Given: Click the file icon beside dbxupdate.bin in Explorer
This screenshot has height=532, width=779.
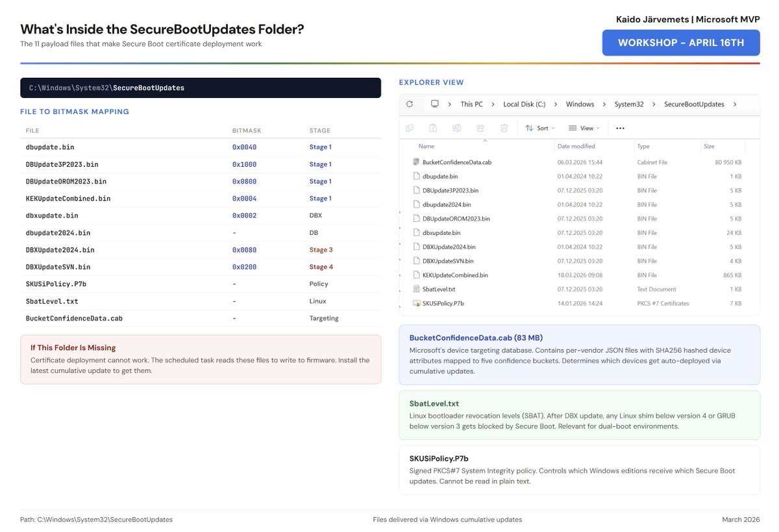Looking at the screenshot, I should 416,232.
